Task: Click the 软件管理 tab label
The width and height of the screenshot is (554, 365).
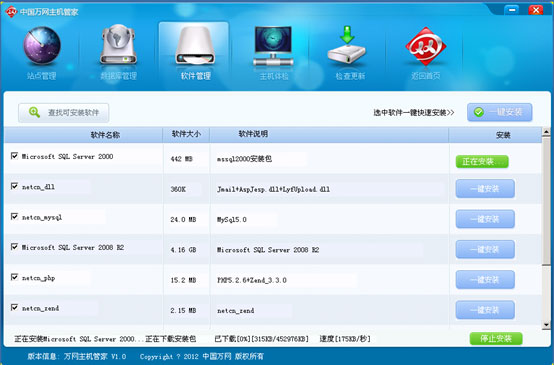Action: pos(196,76)
